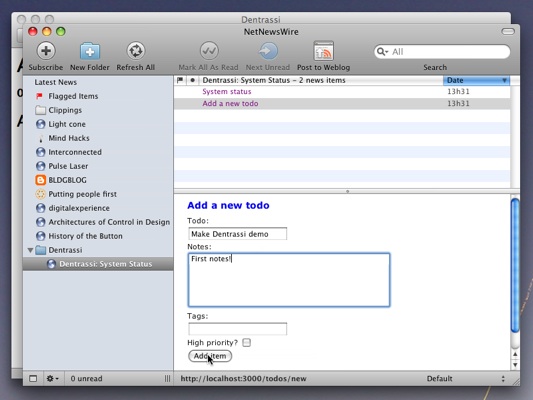Click the Tags text field
The height and width of the screenshot is (400, 533).
point(237,329)
